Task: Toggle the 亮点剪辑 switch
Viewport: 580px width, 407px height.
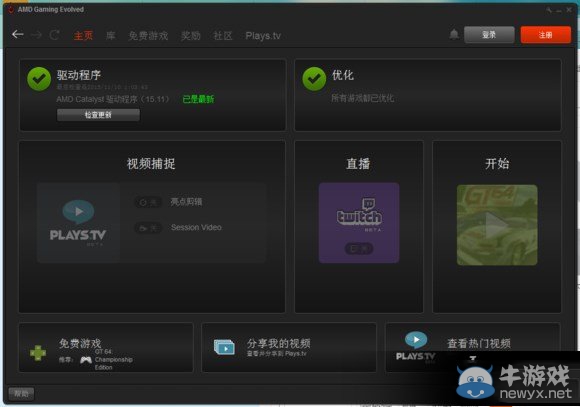Action: coord(148,202)
